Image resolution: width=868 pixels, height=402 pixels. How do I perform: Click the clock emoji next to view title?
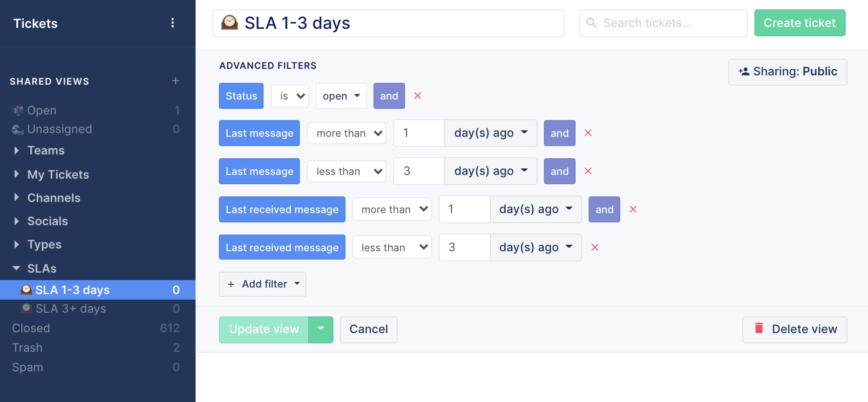230,23
